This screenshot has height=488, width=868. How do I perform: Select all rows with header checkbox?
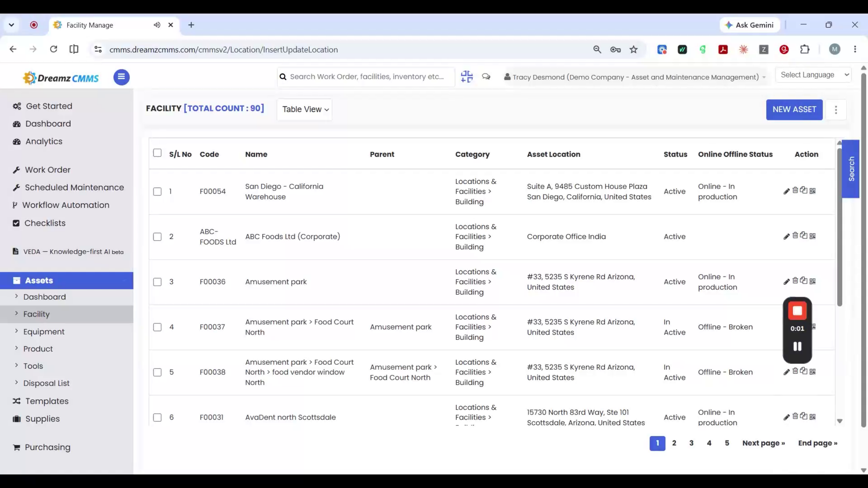pyautogui.click(x=157, y=153)
